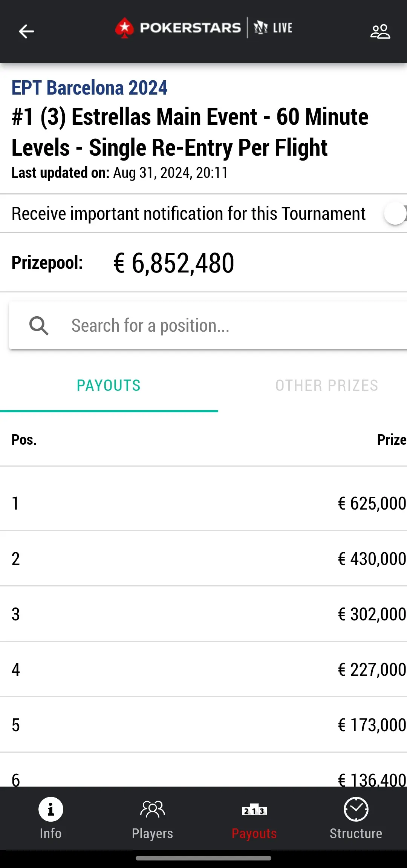Click the search magnifier icon
The height and width of the screenshot is (868, 407).
[x=39, y=326]
